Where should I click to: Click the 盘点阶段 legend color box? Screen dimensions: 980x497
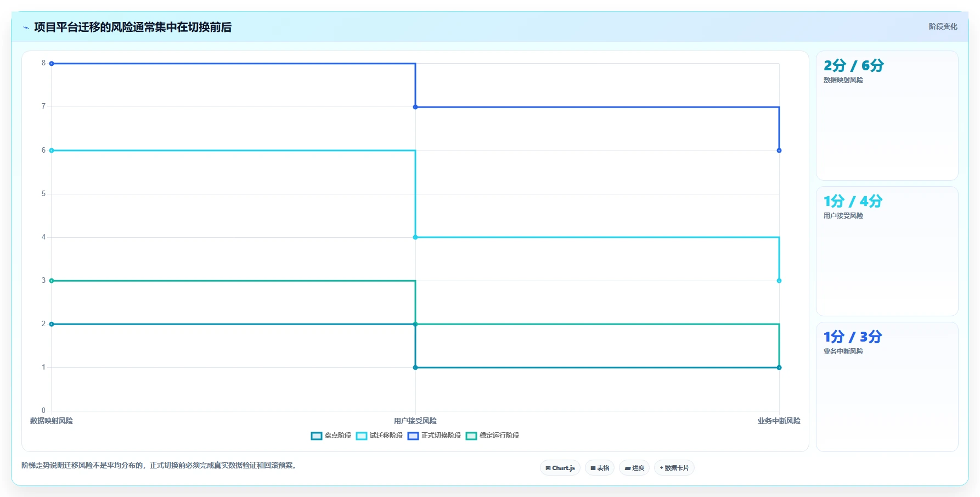pos(317,436)
